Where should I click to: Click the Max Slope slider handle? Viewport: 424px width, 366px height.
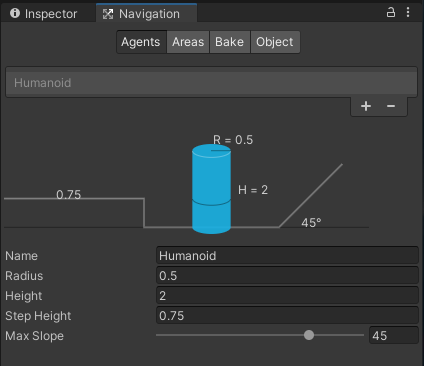(309, 335)
